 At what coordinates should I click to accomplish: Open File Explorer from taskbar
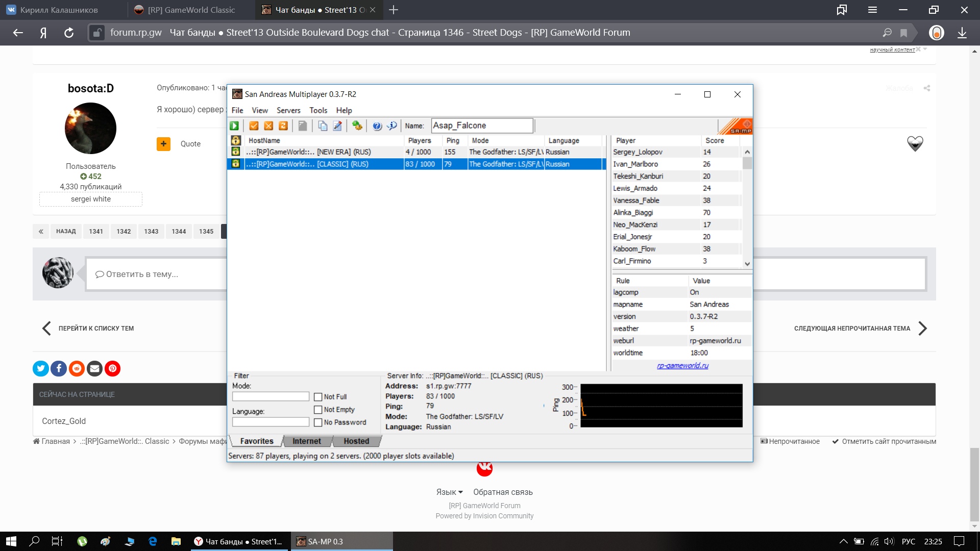pos(176,541)
